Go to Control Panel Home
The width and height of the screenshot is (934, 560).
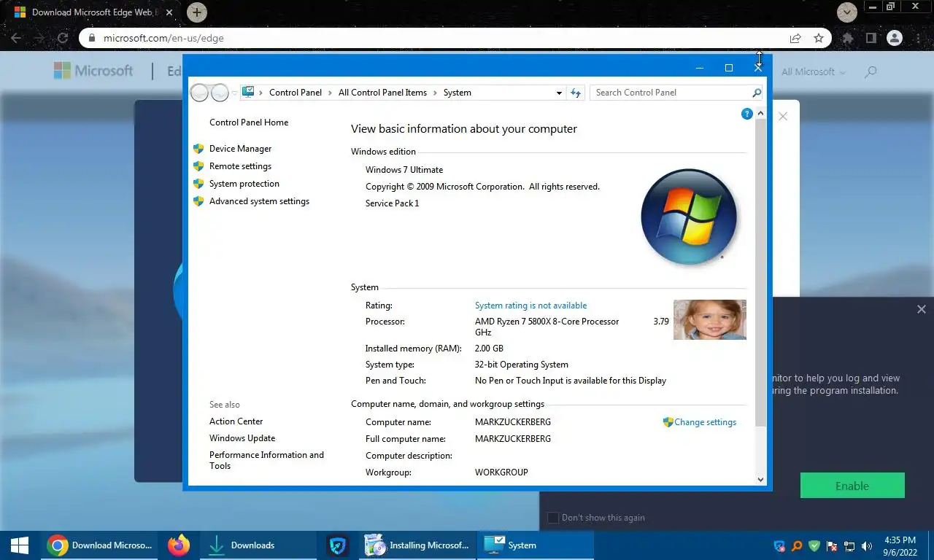pyautogui.click(x=249, y=122)
